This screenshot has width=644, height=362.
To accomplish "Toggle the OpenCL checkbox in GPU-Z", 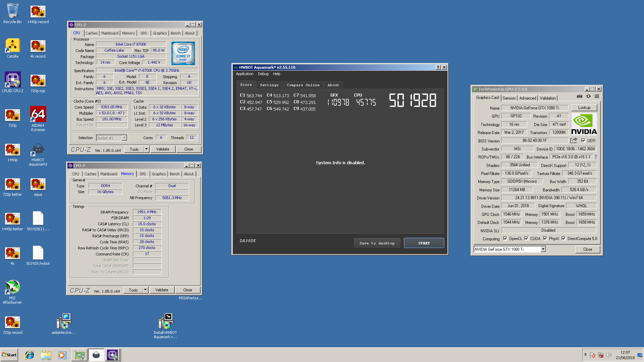I will (x=505, y=239).
